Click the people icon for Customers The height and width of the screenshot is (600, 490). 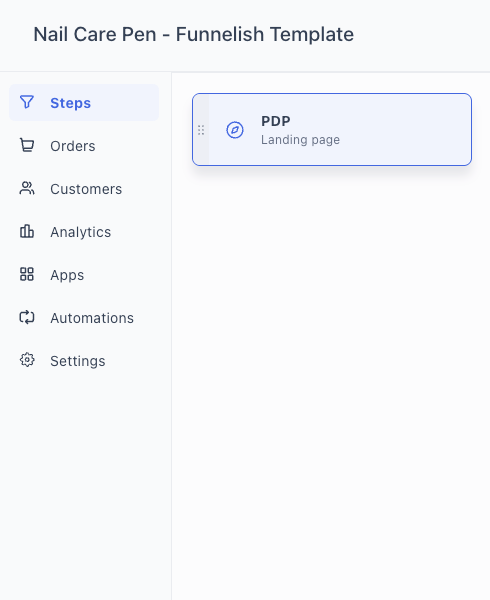pos(27,188)
